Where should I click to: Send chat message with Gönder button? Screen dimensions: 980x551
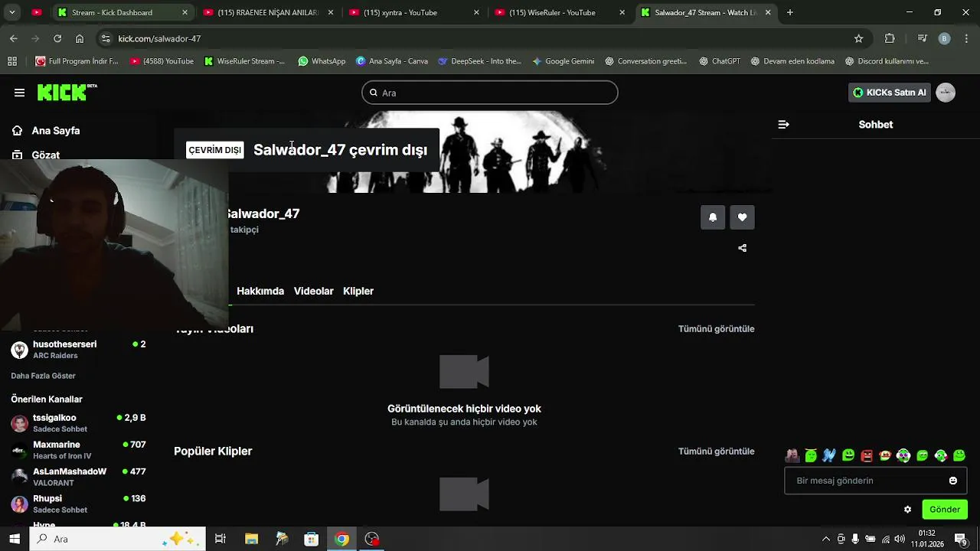pyautogui.click(x=945, y=510)
